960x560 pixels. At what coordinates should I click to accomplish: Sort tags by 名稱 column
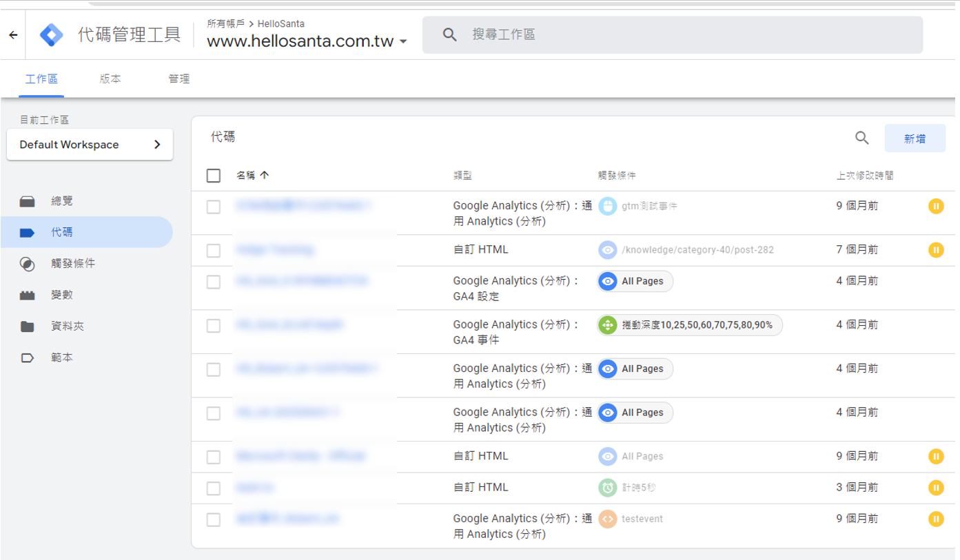pyautogui.click(x=252, y=176)
